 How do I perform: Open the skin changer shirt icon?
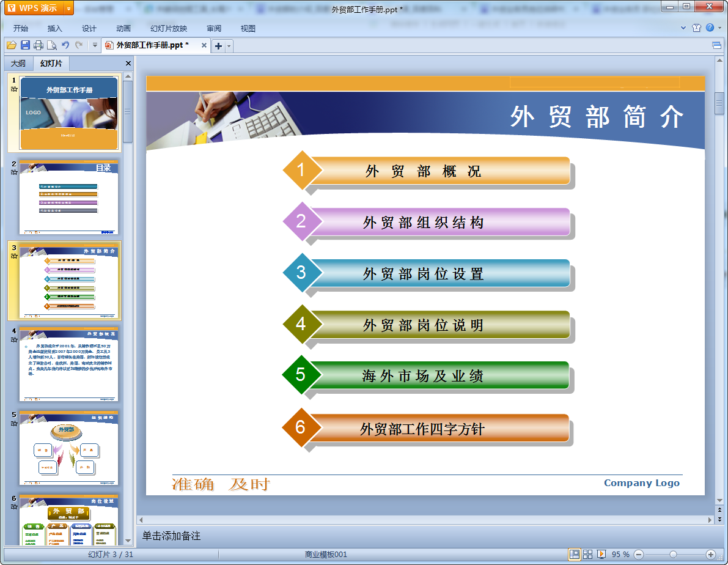pos(696,28)
